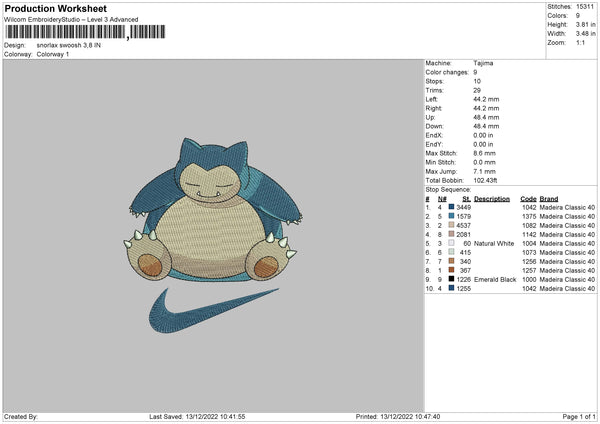The image size is (600, 424).
Task: Click the Width value '3.48 in'
Action: coord(585,34)
